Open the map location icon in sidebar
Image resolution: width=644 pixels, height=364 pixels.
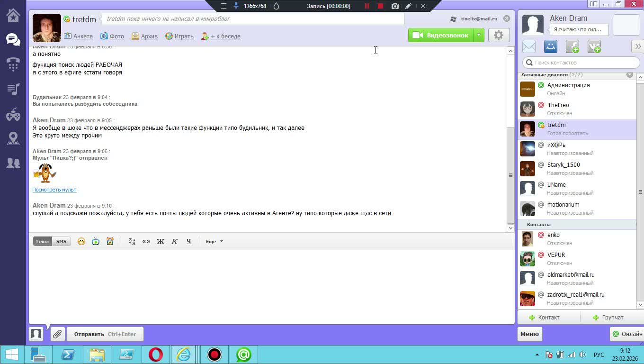[x=13, y=139]
